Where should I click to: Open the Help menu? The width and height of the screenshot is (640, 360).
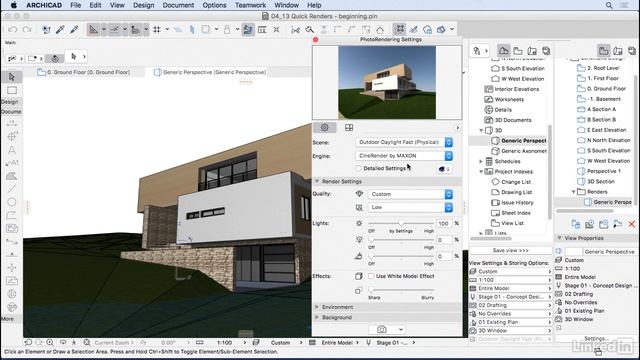point(314,5)
